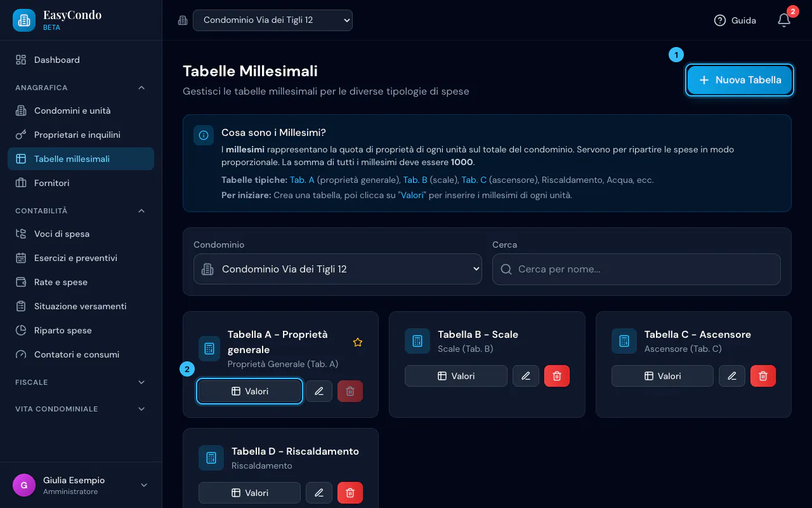812x508 pixels.
Task: Open Proprietari e inquilini page
Action: coord(81,135)
